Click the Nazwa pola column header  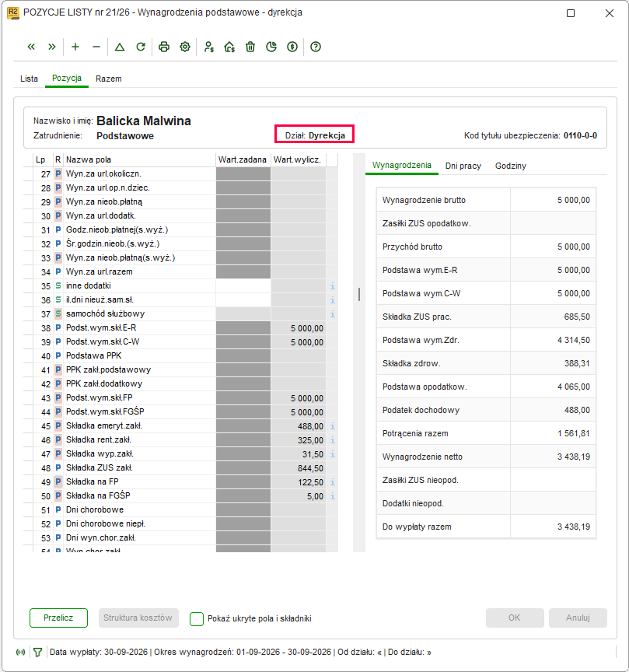coord(140,160)
